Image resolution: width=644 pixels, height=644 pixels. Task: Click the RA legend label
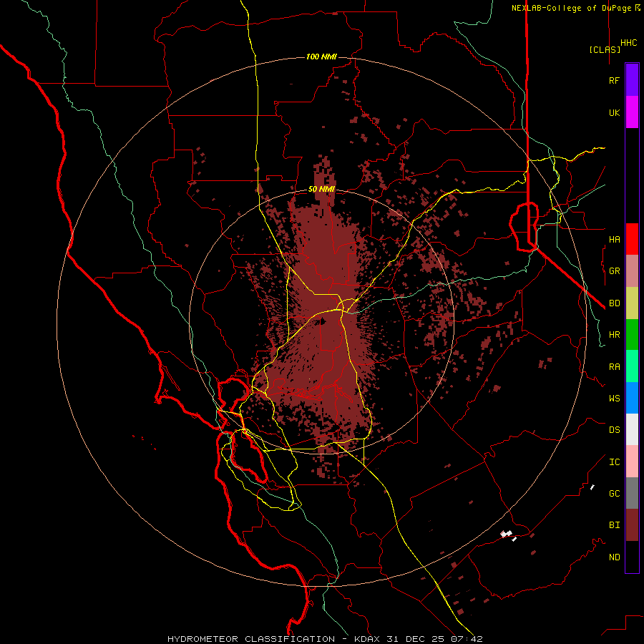point(614,367)
